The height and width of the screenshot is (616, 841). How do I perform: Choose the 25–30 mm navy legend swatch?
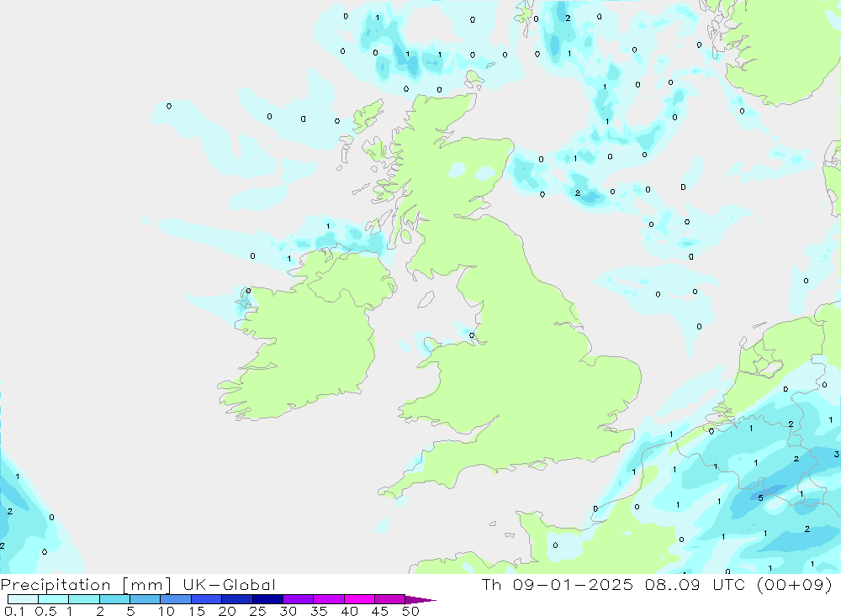click(267, 599)
